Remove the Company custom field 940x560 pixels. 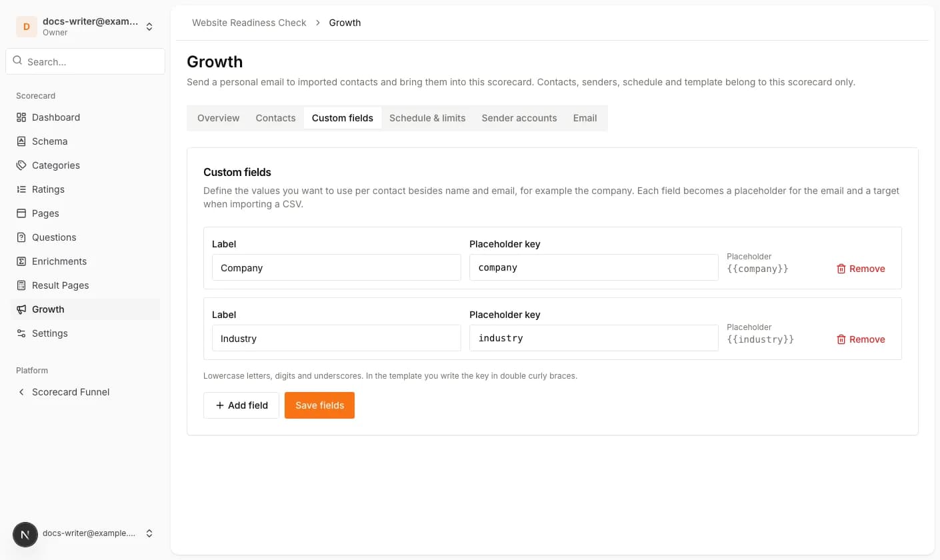click(x=861, y=269)
